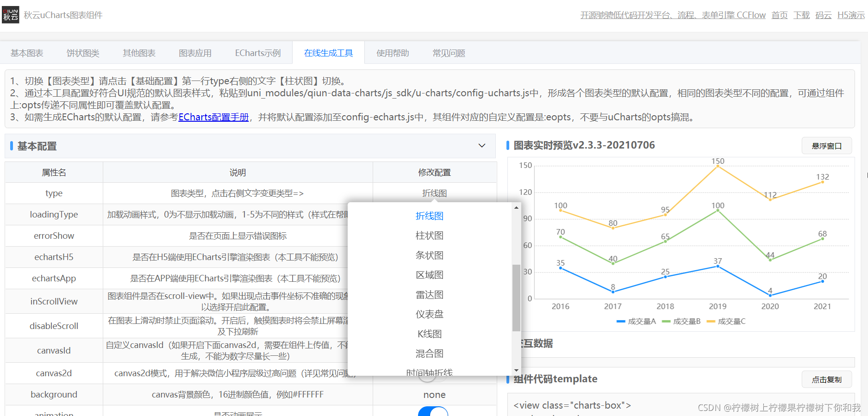Click the 属性名 column header
This screenshot has width=868, height=416.
(x=54, y=173)
